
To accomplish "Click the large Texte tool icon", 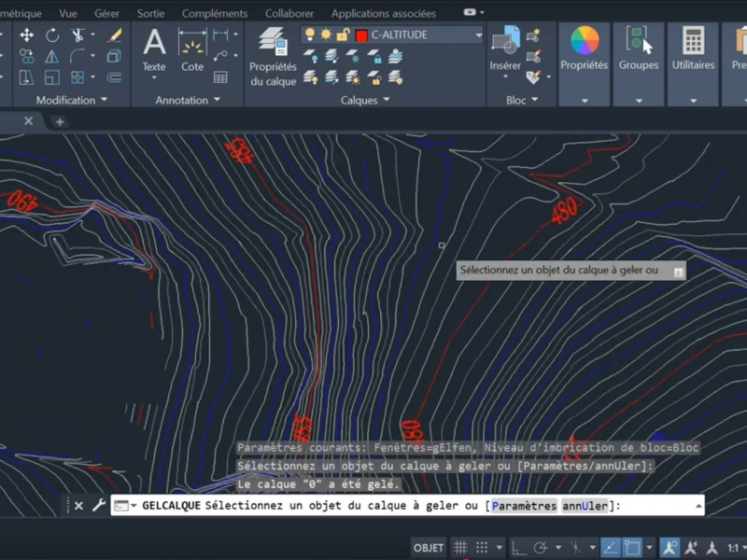I will click(x=154, y=42).
